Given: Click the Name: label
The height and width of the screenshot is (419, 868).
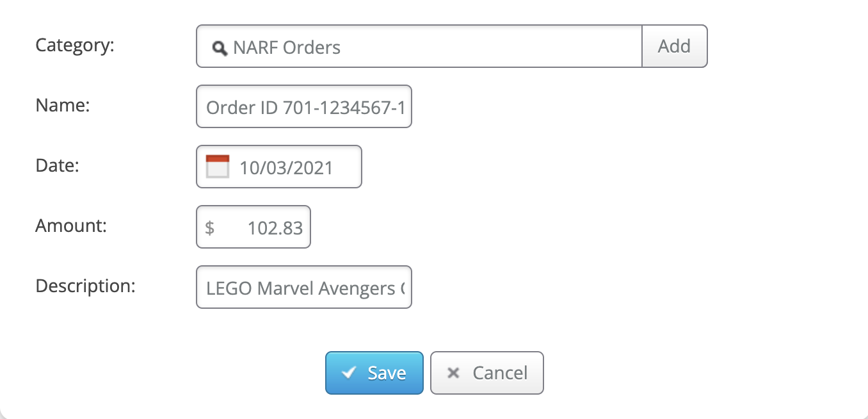Looking at the screenshot, I should [63, 106].
